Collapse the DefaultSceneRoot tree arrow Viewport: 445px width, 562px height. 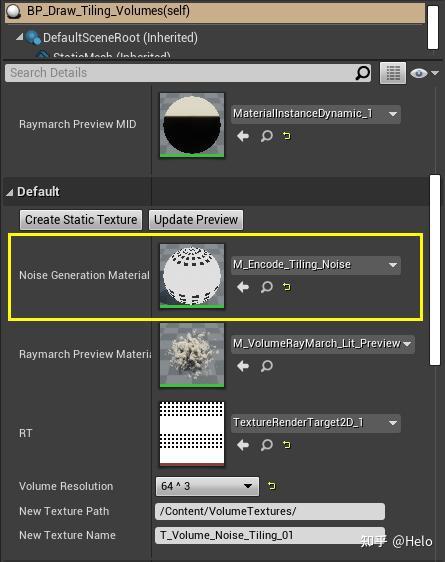(20, 37)
